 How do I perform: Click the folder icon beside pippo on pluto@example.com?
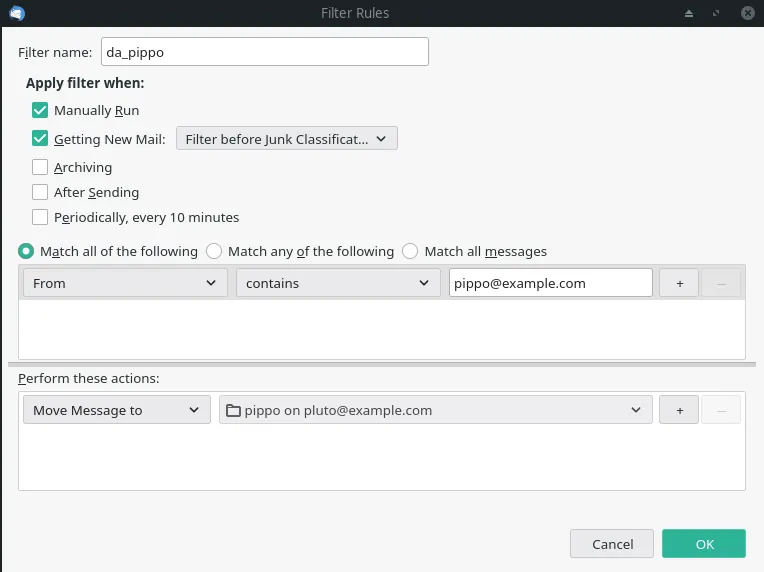pyautogui.click(x=233, y=410)
